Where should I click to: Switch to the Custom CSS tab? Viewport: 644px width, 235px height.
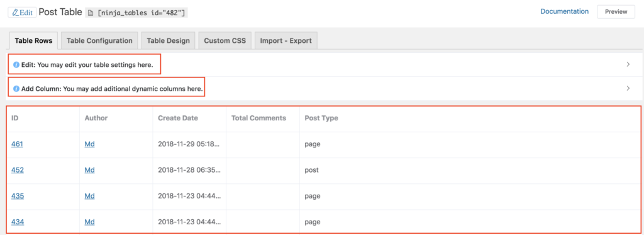coord(225,41)
